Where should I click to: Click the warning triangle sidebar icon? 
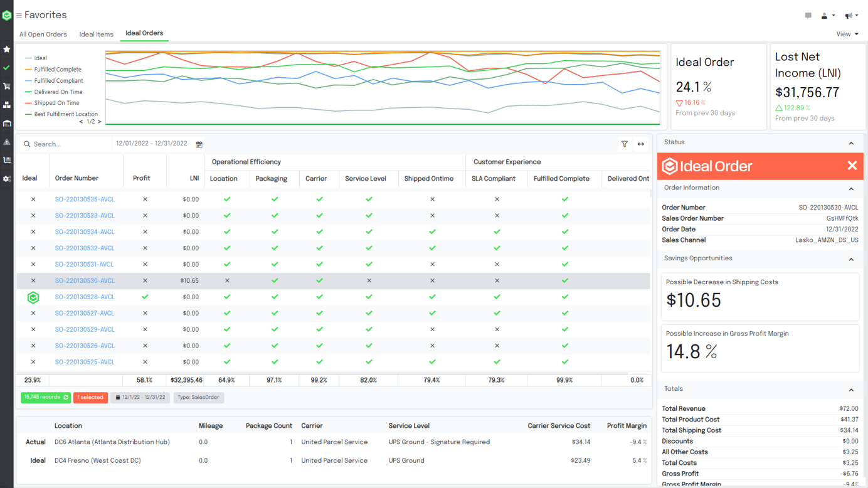pyautogui.click(x=6, y=141)
